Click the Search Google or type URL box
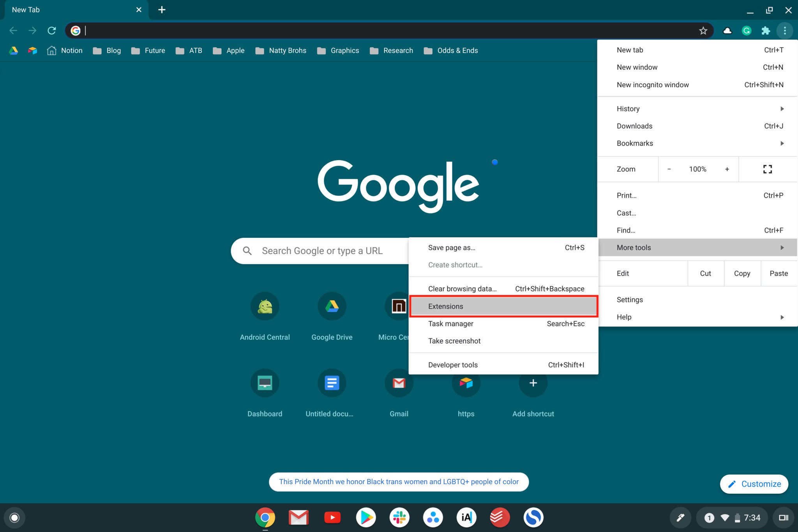The width and height of the screenshot is (798, 532). 320,251
